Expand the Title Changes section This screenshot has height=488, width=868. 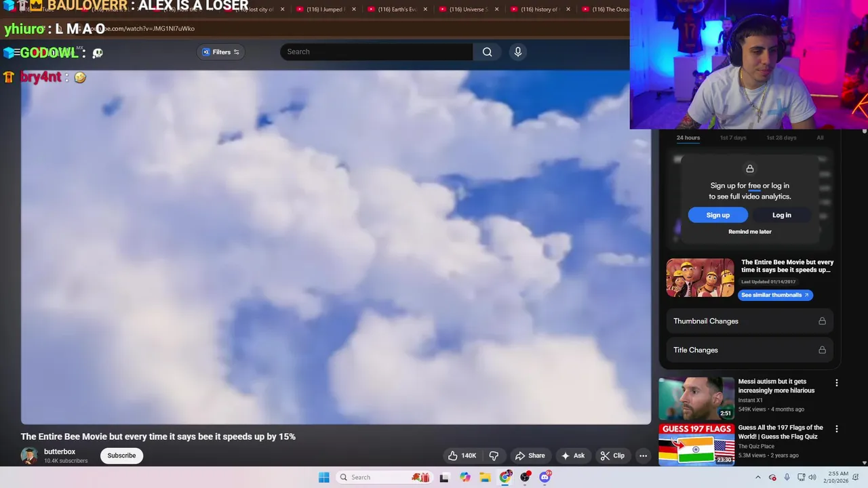749,350
